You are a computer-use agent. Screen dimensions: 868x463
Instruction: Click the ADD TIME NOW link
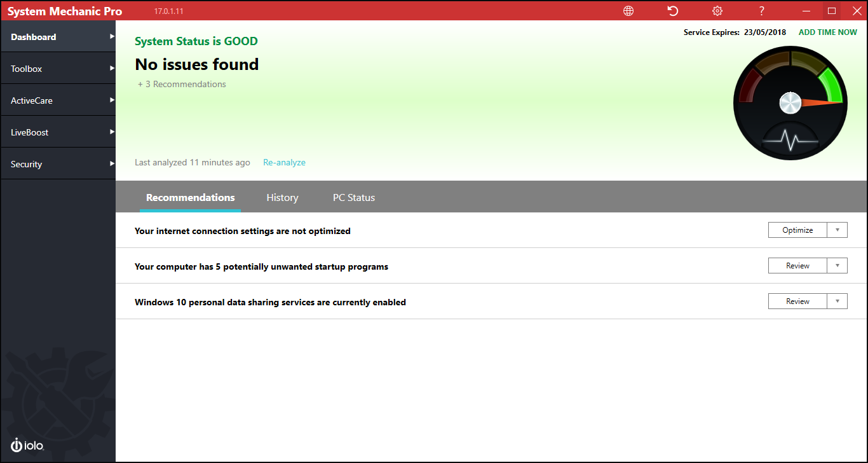click(x=828, y=32)
